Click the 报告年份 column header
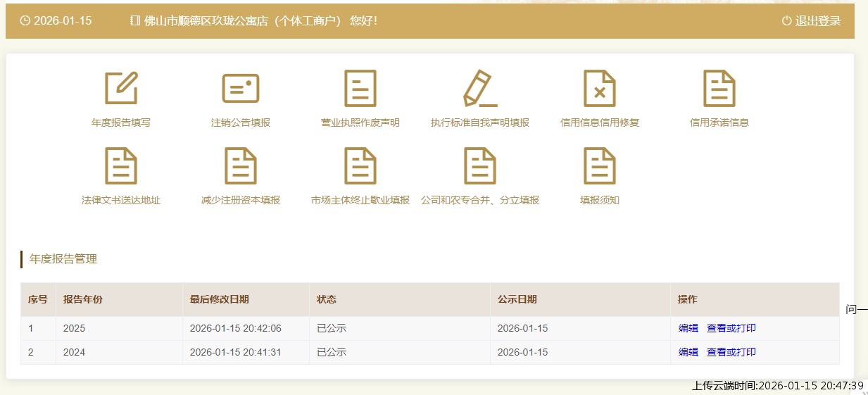868x395 pixels. pos(82,299)
